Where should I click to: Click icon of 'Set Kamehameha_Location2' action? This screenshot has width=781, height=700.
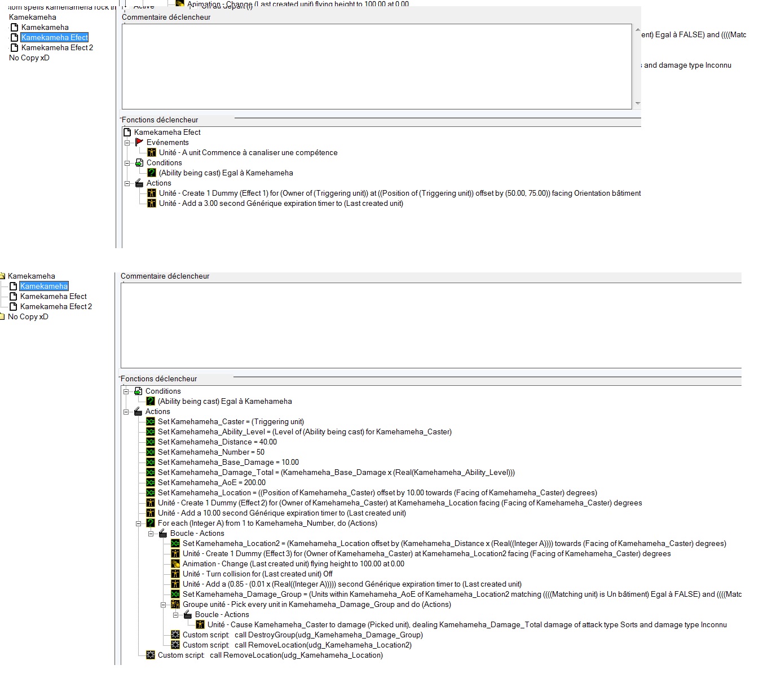pyautogui.click(x=175, y=543)
